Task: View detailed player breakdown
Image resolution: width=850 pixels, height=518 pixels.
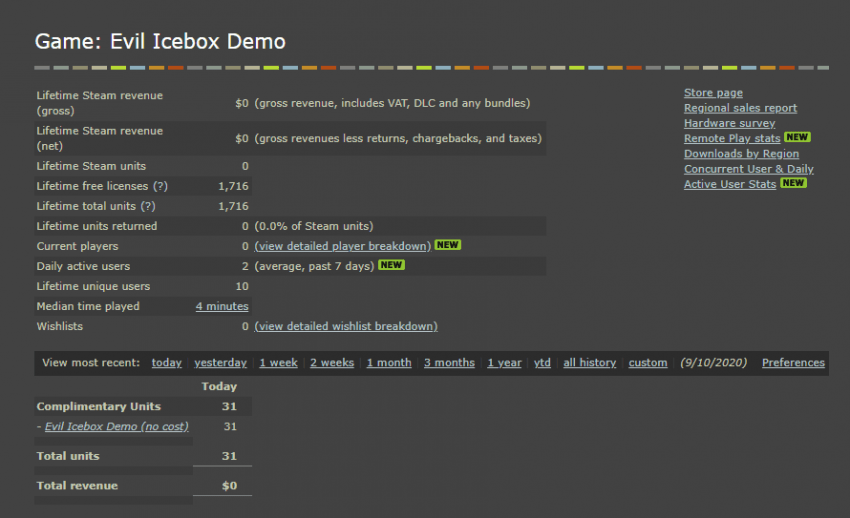Action: (x=343, y=246)
